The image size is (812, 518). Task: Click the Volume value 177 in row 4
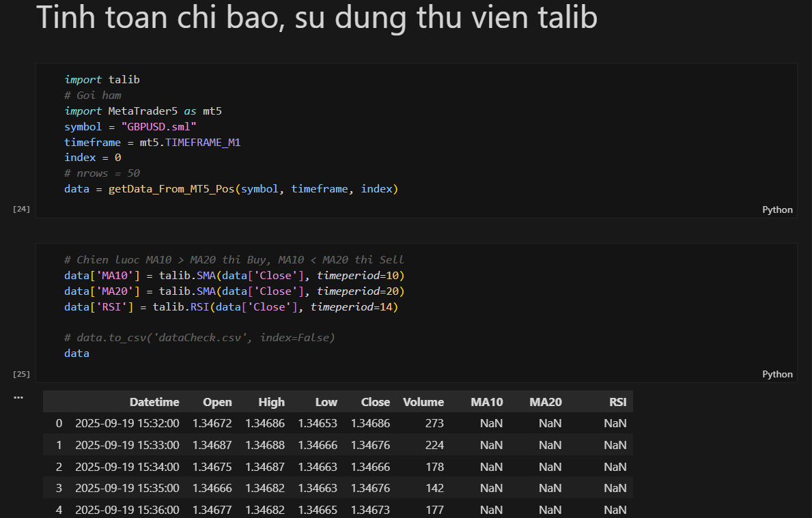434,510
